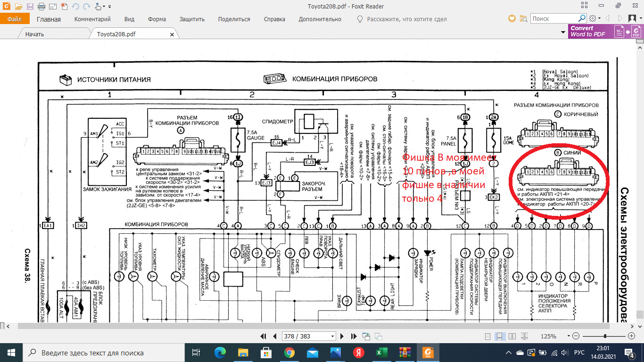Switch to the Начать document tab
The height and width of the screenshot is (362, 644).
pos(35,34)
